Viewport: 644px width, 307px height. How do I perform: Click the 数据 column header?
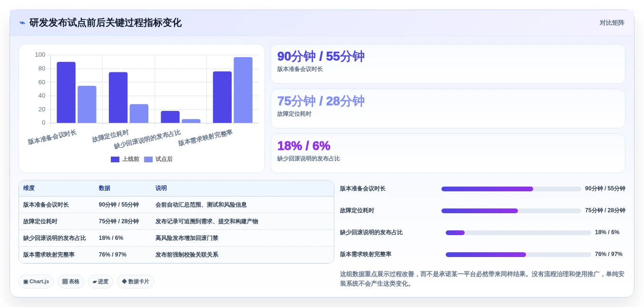105,188
